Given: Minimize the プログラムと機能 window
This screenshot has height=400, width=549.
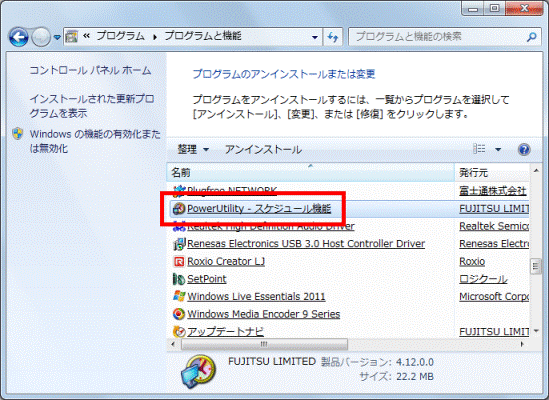Looking at the screenshot, I should pyautogui.click(x=473, y=8).
